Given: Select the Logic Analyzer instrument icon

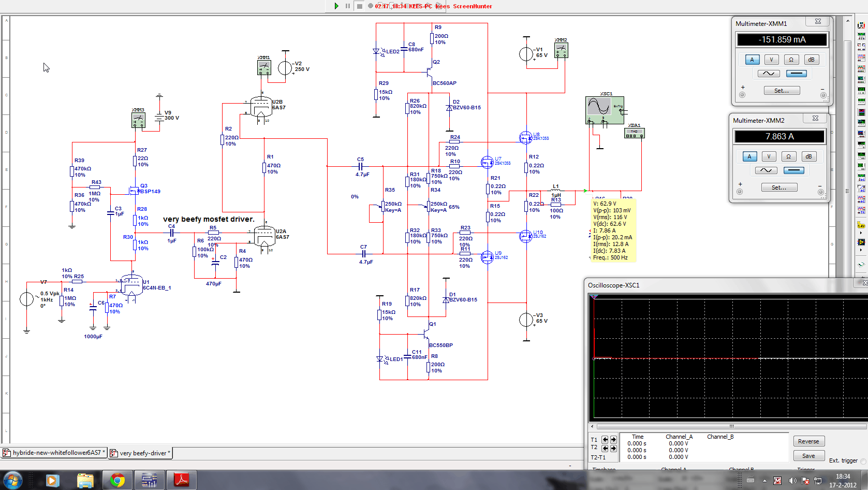Looking at the screenshot, I should (x=861, y=112).
